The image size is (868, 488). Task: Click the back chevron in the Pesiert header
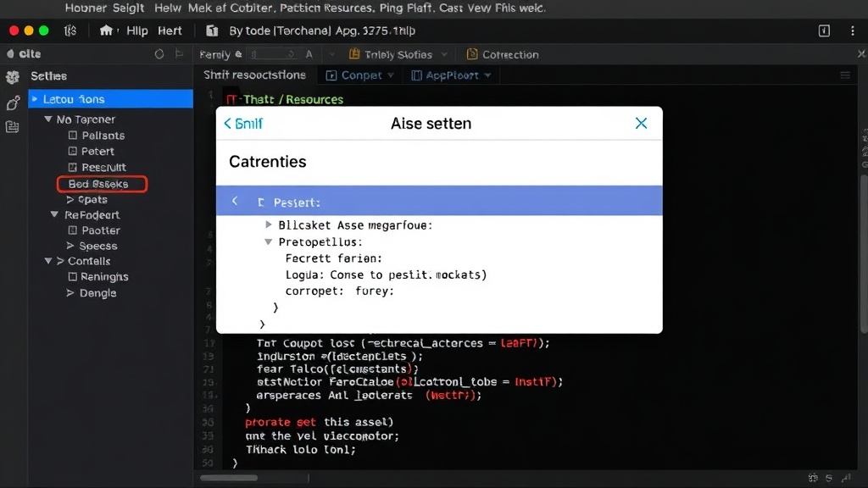pyautogui.click(x=235, y=201)
